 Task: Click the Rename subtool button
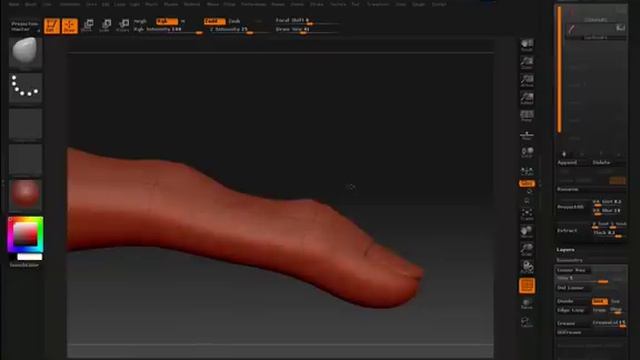point(568,189)
